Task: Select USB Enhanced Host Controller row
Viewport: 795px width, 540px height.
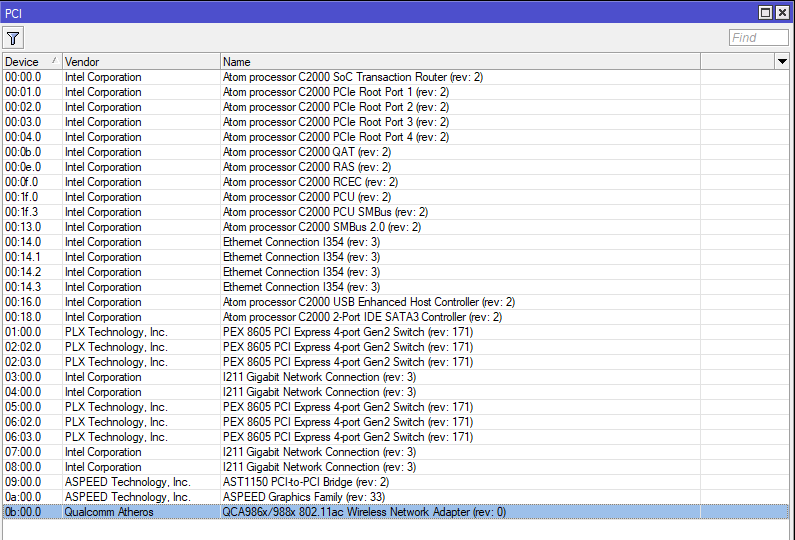Action: click(395, 302)
